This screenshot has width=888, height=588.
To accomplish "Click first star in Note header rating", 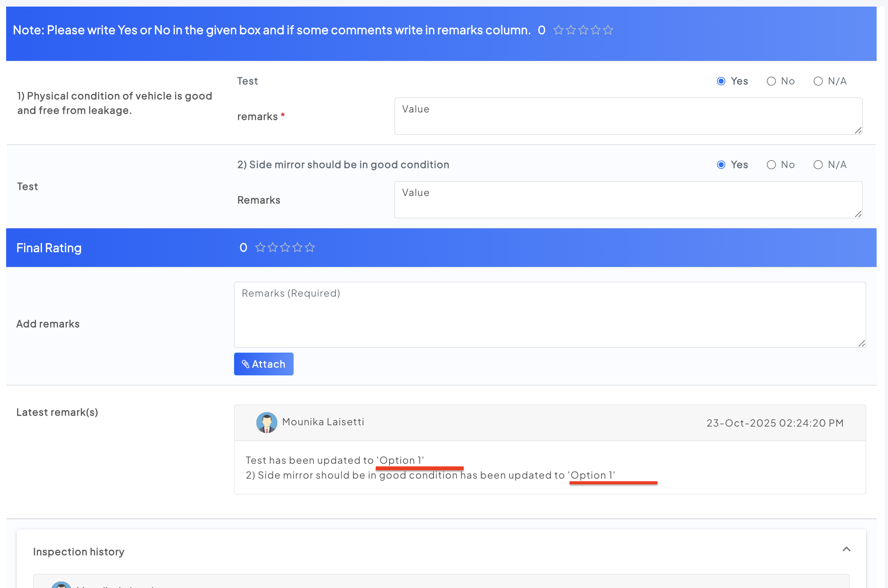I will click(558, 30).
